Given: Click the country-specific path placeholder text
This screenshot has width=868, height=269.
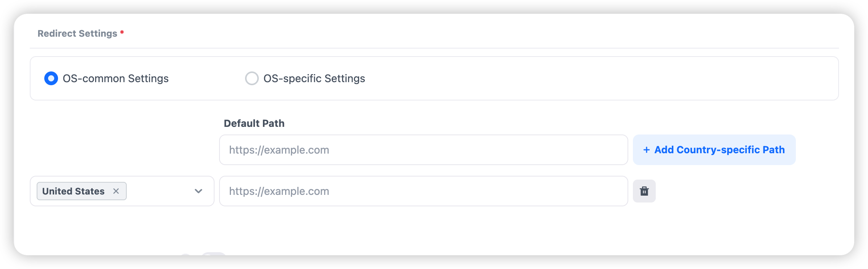Looking at the screenshot, I should pyautogui.click(x=279, y=191).
